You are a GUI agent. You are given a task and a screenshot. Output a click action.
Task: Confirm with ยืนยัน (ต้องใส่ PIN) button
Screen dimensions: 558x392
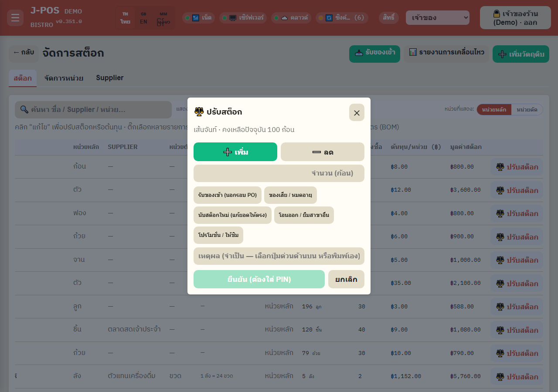coord(259,279)
